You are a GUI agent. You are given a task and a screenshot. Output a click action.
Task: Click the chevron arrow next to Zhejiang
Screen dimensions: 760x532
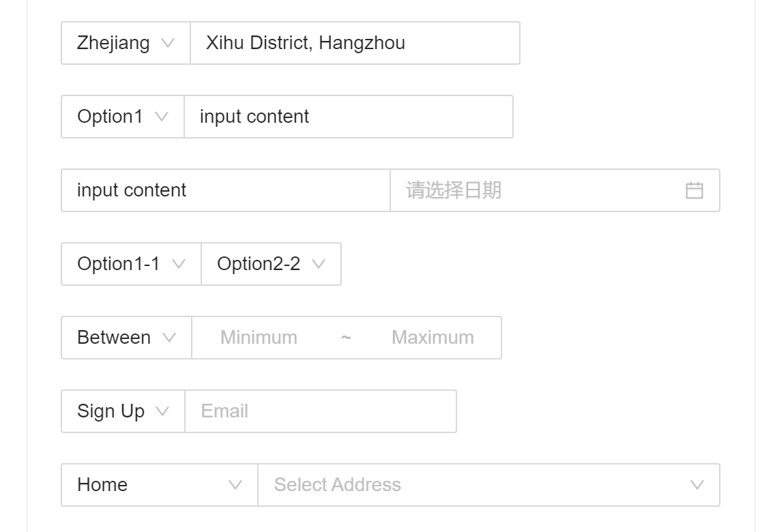[x=168, y=43]
